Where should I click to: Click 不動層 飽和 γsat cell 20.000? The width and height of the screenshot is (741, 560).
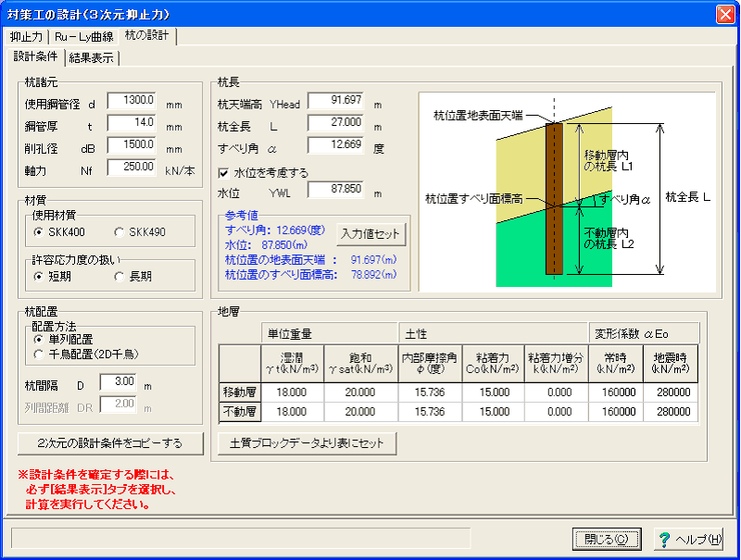tap(361, 412)
